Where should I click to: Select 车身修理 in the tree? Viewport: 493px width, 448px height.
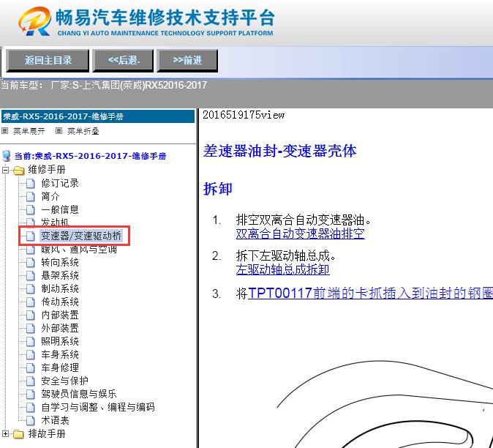(60, 367)
